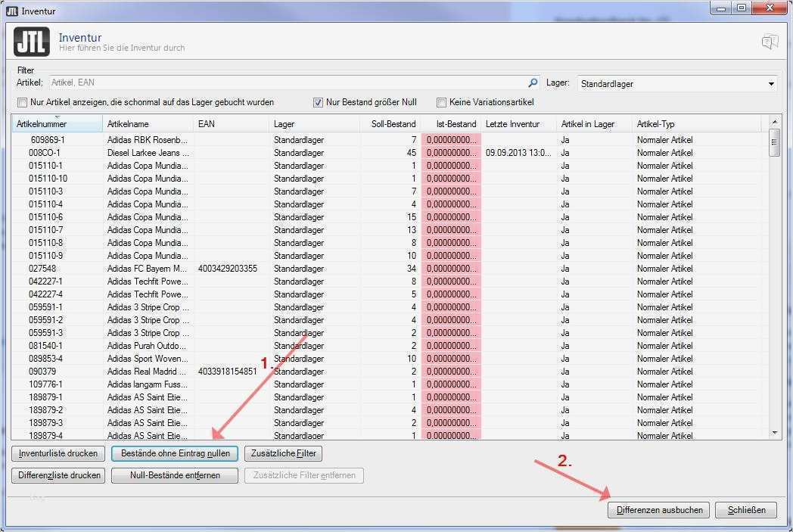Viewport: 793px width, 532px height.
Task: Select 'Adidas FC Bayern M...' name cell
Action: pyautogui.click(x=147, y=269)
